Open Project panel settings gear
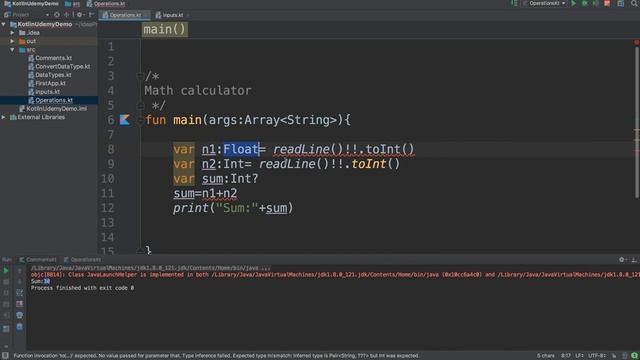640x360 pixels. pyautogui.click(x=80, y=15)
